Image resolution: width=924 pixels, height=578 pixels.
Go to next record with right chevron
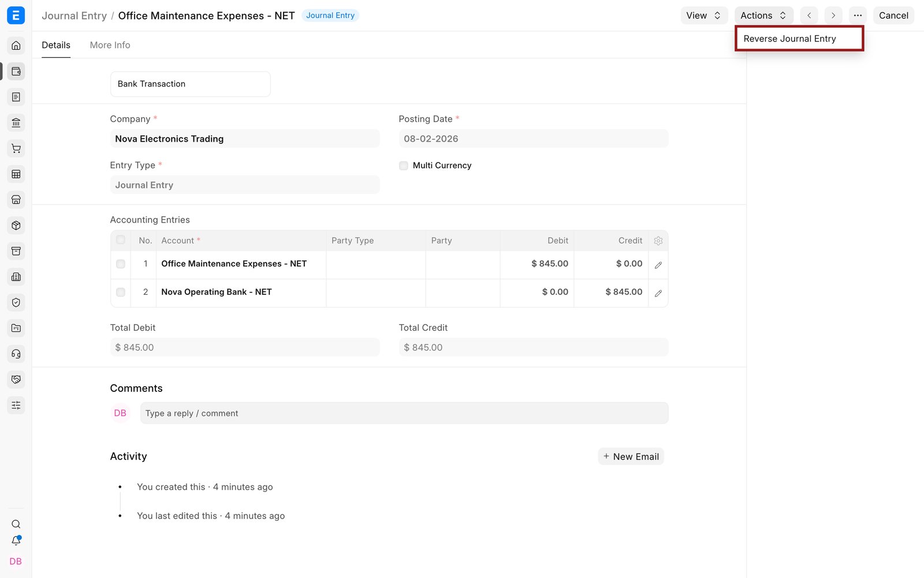pyautogui.click(x=833, y=16)
